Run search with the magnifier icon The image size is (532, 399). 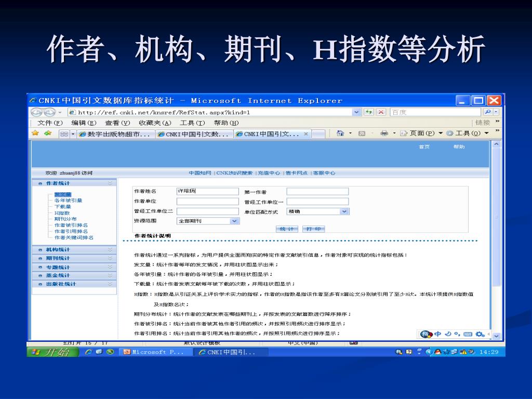click(487, 112)
